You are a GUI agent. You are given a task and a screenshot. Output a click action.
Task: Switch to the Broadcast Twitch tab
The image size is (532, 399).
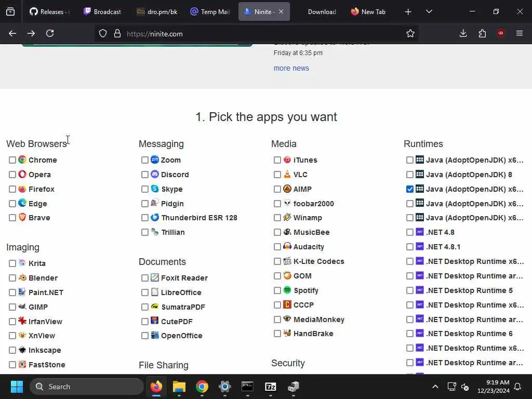click(102, 11)
